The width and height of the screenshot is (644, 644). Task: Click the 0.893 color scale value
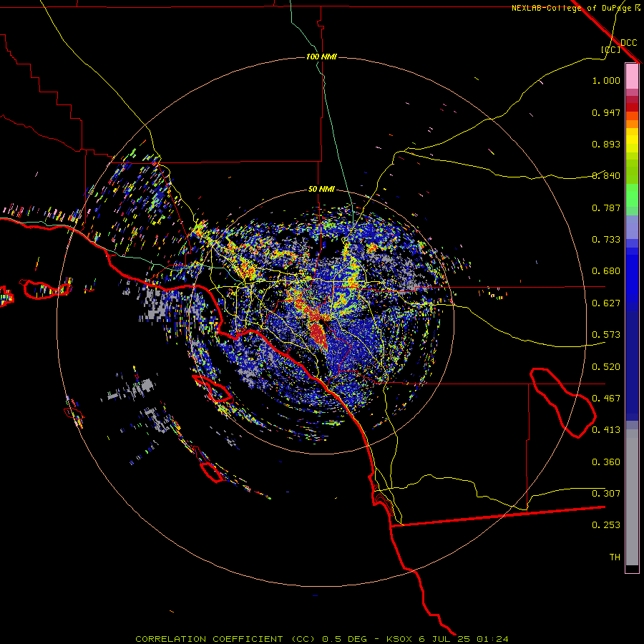click(x=606, y=144)
